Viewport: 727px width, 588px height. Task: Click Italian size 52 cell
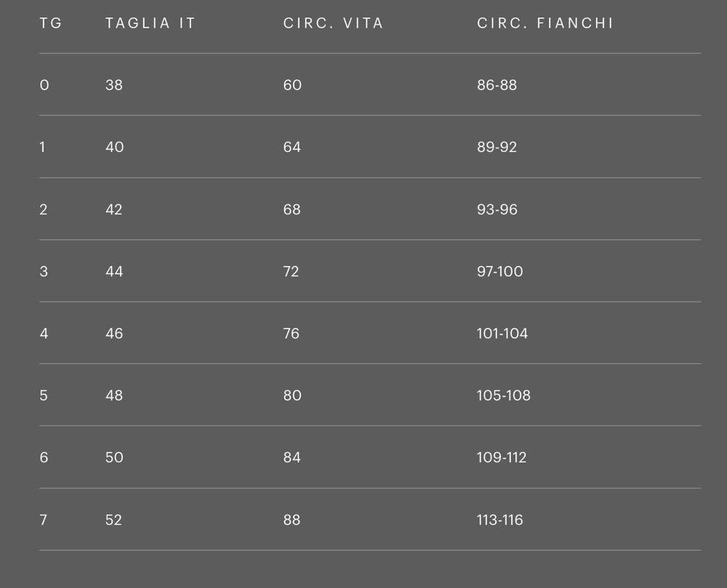click(x=114, y=520)
